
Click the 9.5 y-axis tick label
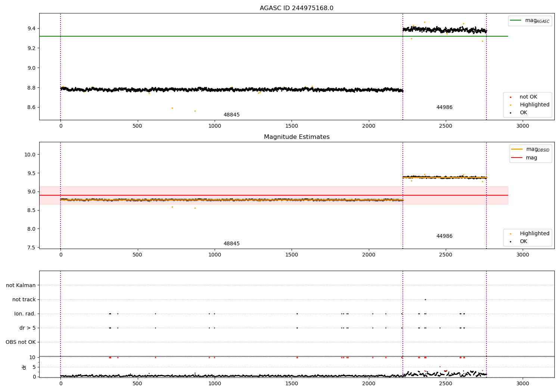31,173
